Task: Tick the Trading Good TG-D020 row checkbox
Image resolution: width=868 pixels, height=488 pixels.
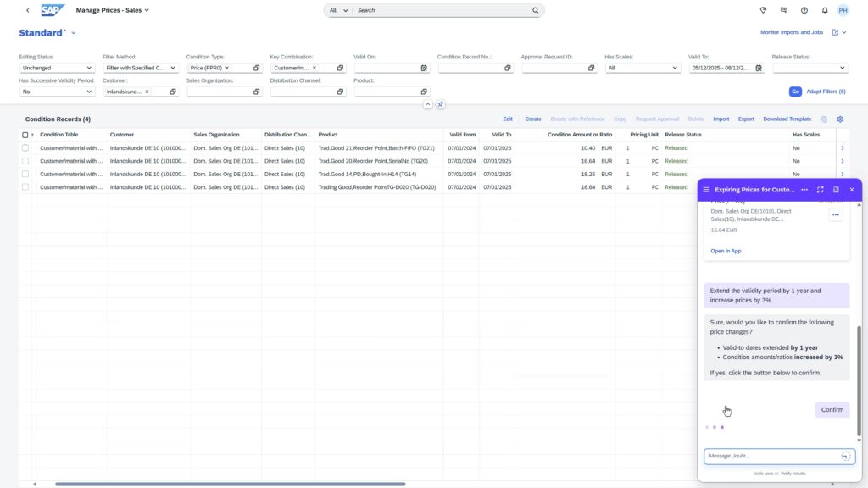Action: [25, 187]
